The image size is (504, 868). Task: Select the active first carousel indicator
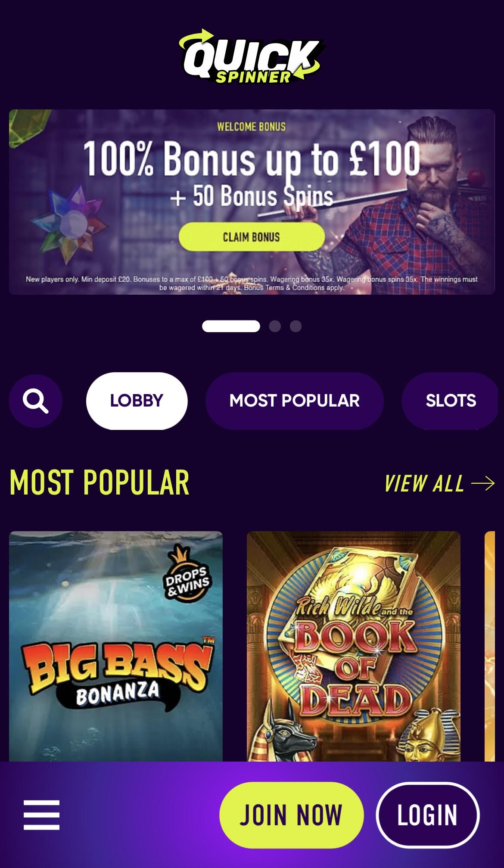point(231,326)
